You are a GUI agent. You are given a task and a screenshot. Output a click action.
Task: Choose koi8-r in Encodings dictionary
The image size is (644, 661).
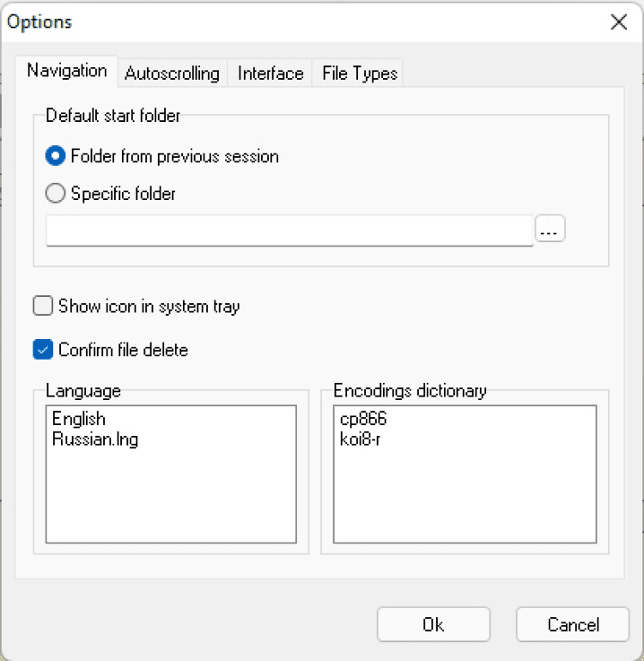[361, 440]
